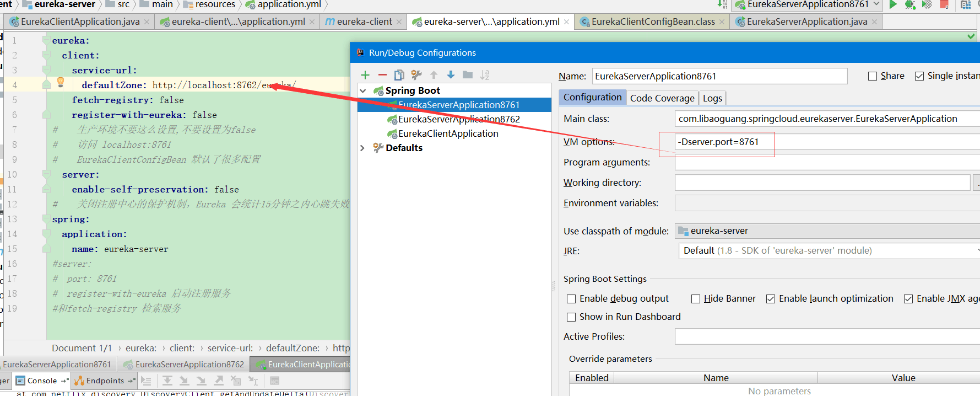The image size is (980, 396).
Task: Click Force Step Into icon in debugger toolbar
Action: (x=202, y=381)
